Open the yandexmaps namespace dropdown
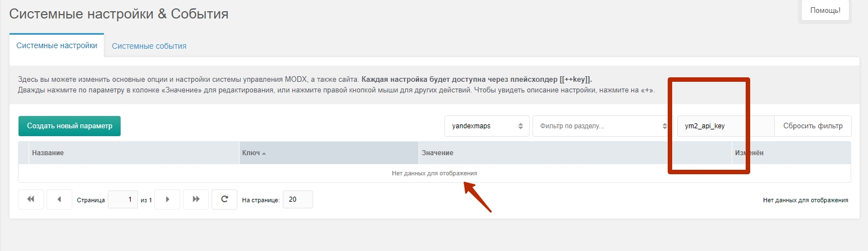This screenshot has width=868, height=251. point(486,126)
